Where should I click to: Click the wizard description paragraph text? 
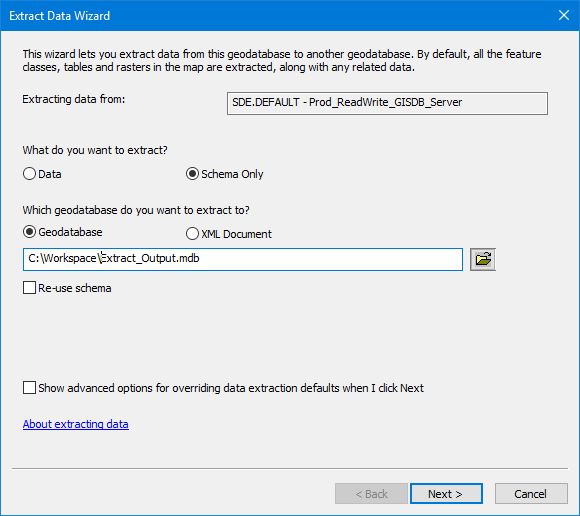click(282, 60)
